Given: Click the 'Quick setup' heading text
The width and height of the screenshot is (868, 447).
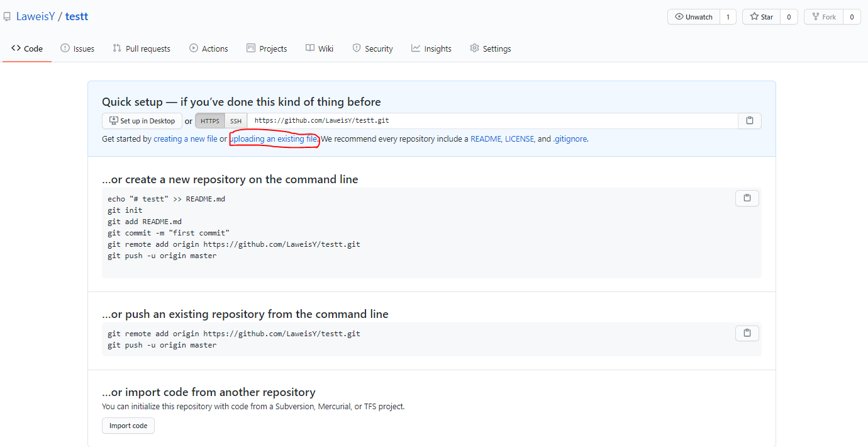Looking at the screenshot, I should point(242,102).
